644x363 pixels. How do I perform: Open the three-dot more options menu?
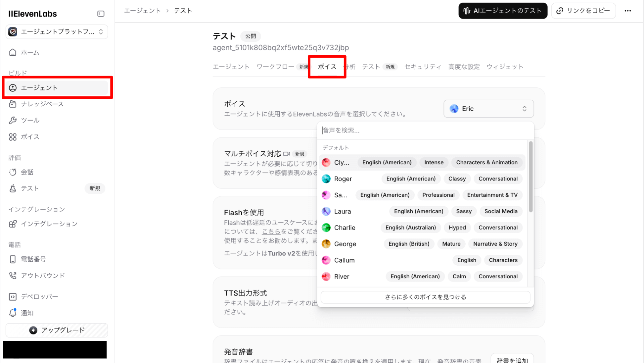tap(627, 11)
